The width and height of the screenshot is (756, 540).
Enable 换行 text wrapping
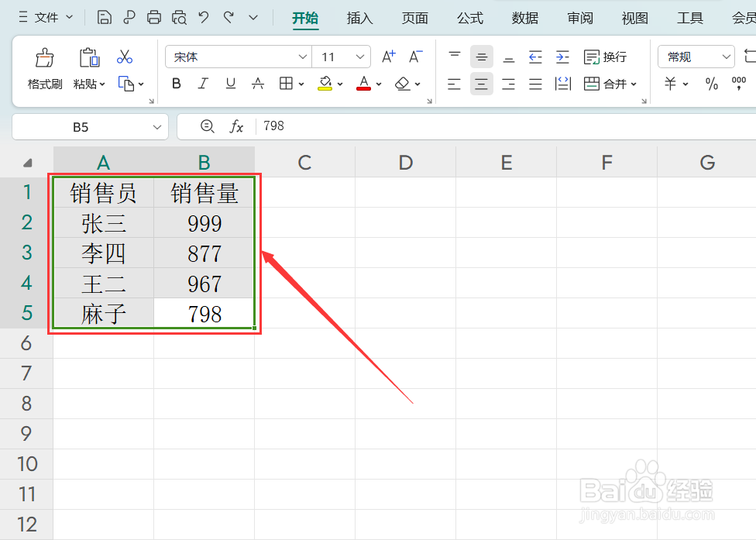point(605,57)
